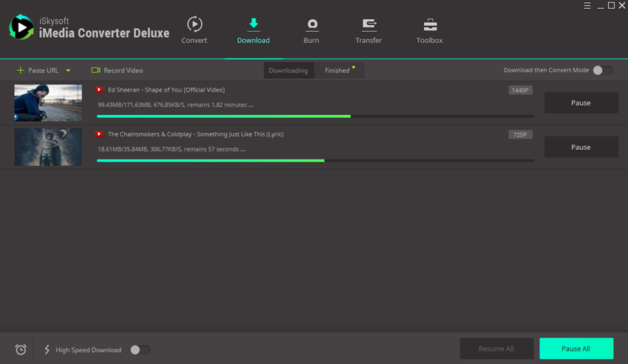Switch to the Finished tab
Viewport: 628px width, 364px height.
[339, 70]
